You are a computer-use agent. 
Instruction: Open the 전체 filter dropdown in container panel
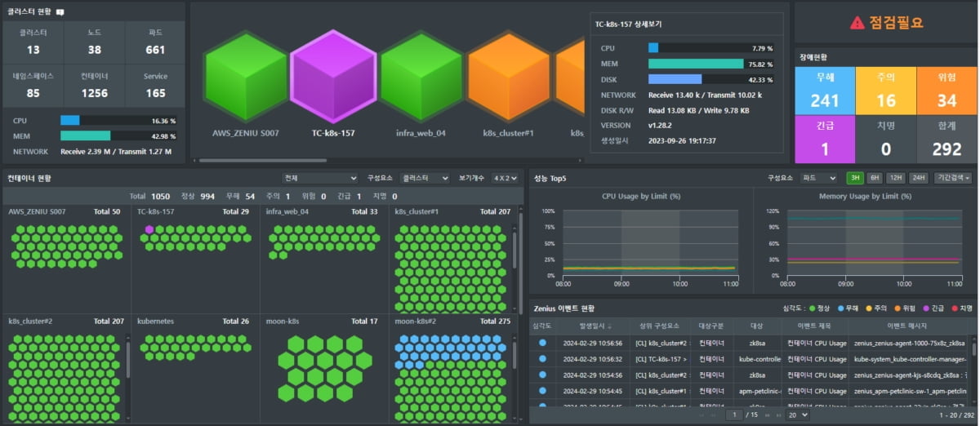[x=319, y=178]
